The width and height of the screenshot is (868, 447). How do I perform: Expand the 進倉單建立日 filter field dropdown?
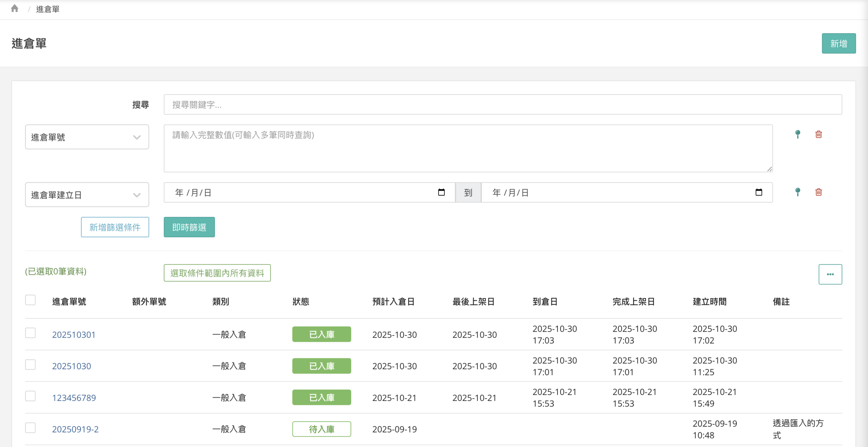point(87,195)
